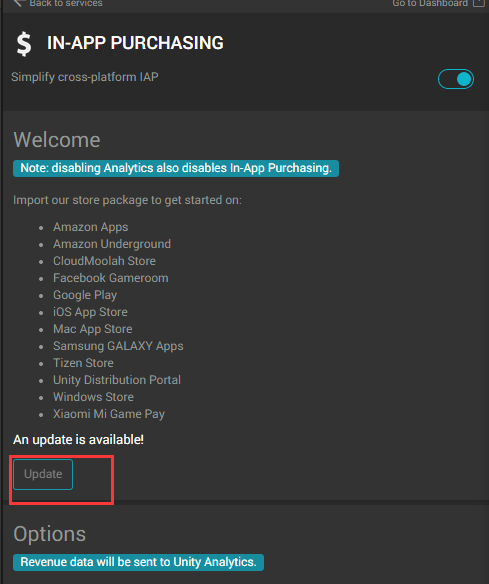The image size is (489, 584).
Task: Click the back arrow icon
Action: click(x=19, y=3)
